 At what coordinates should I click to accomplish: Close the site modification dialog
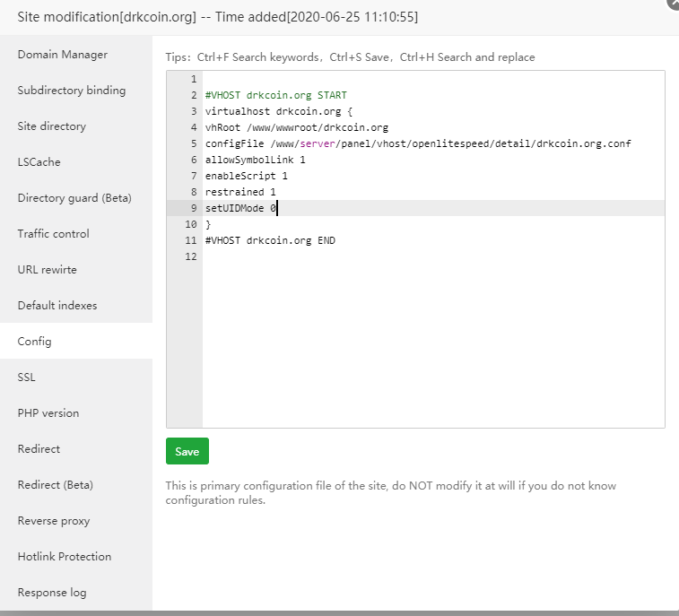click(x=673, y=3)
